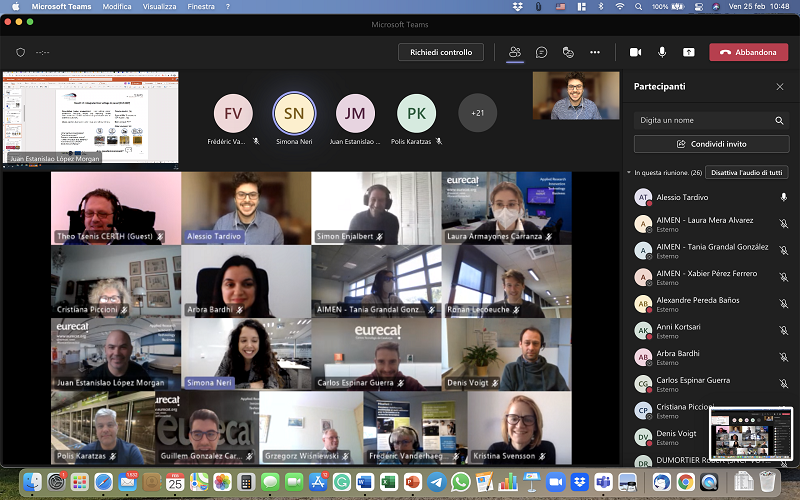Click the Richiedi controllo button
This screenshot has width=800, height=500.
pyautogui.click(x=440, y=52)
